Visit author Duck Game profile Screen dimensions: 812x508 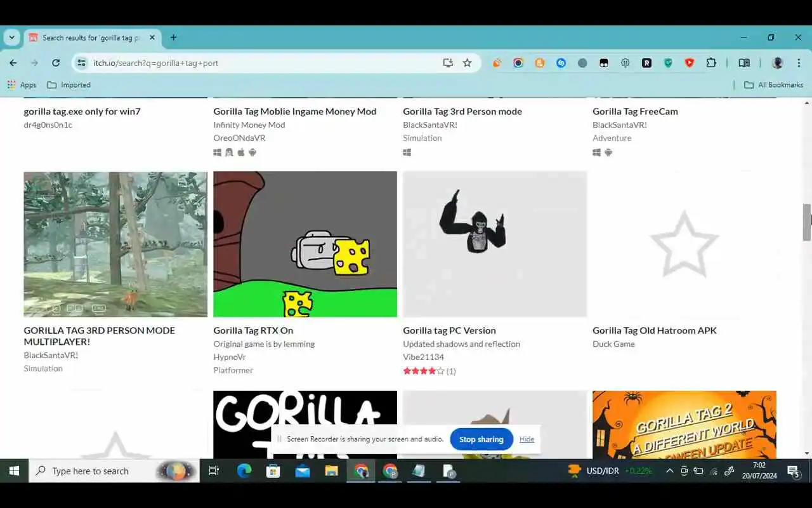[613, 344]
